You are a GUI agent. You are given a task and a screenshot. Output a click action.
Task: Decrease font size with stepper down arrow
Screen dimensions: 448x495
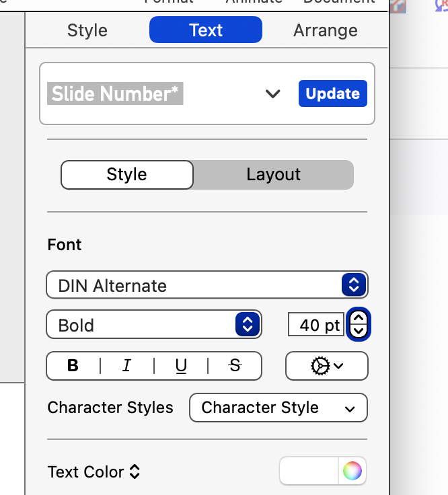pos(359,331)
